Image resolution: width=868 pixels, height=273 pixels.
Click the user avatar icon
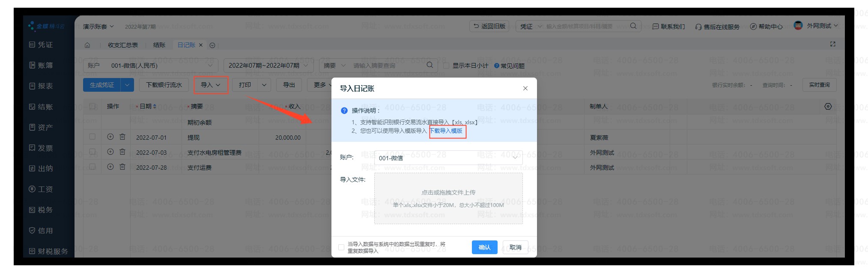[798, 26]
